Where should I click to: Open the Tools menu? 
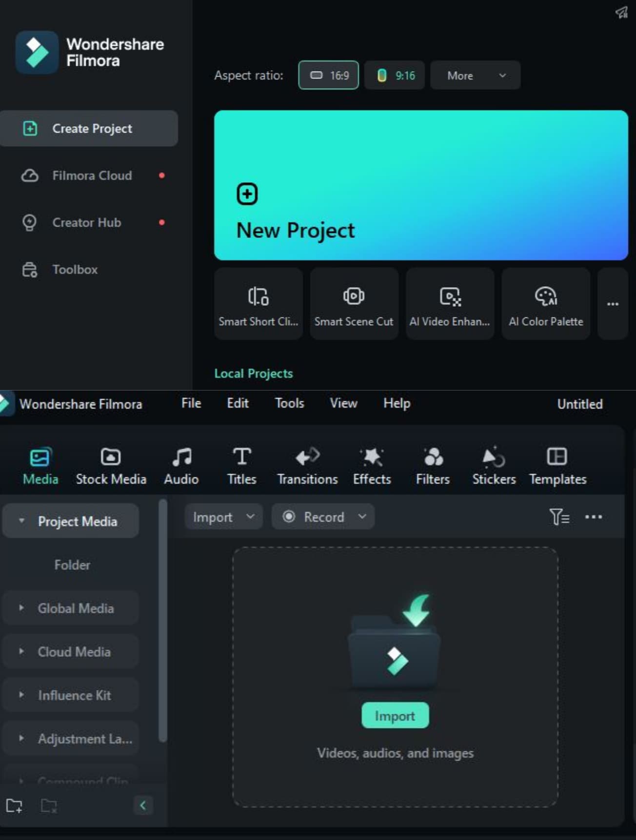[289, 403]
